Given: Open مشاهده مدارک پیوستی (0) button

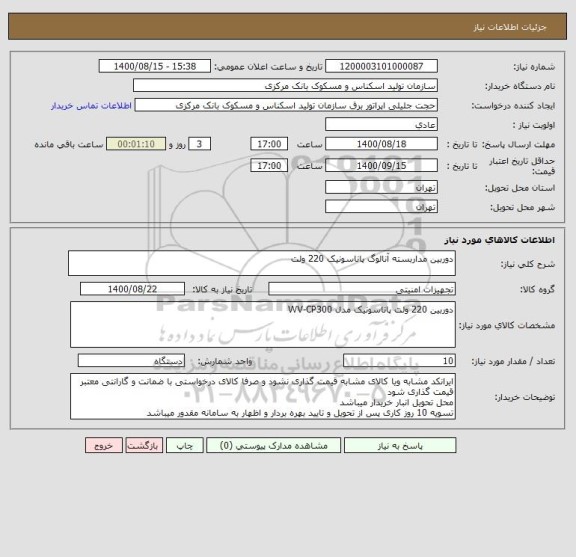Looking at the screenshot, I should [274, 445].
